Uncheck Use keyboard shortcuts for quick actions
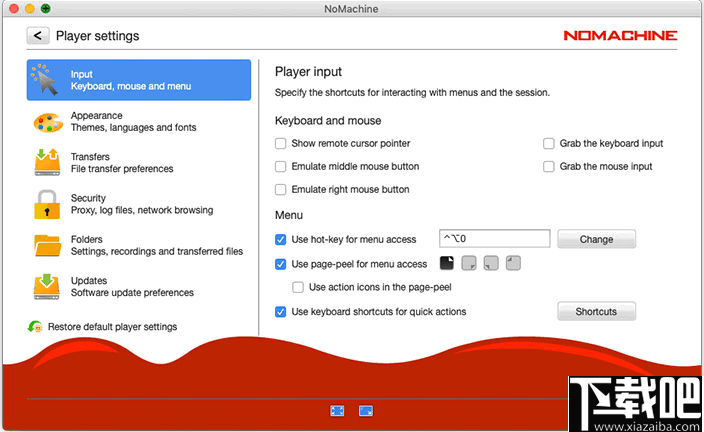704x432 pixels. (x=281, y=312)
